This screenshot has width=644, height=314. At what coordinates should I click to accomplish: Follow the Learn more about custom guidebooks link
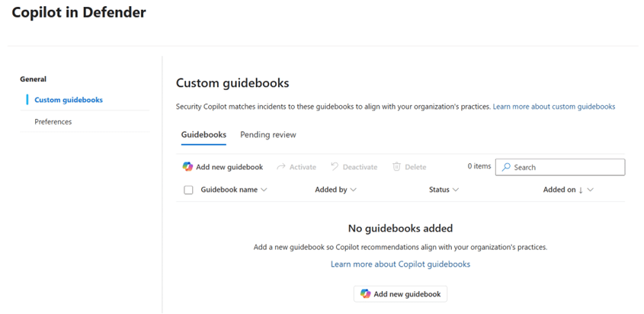(x=554, y=107)
